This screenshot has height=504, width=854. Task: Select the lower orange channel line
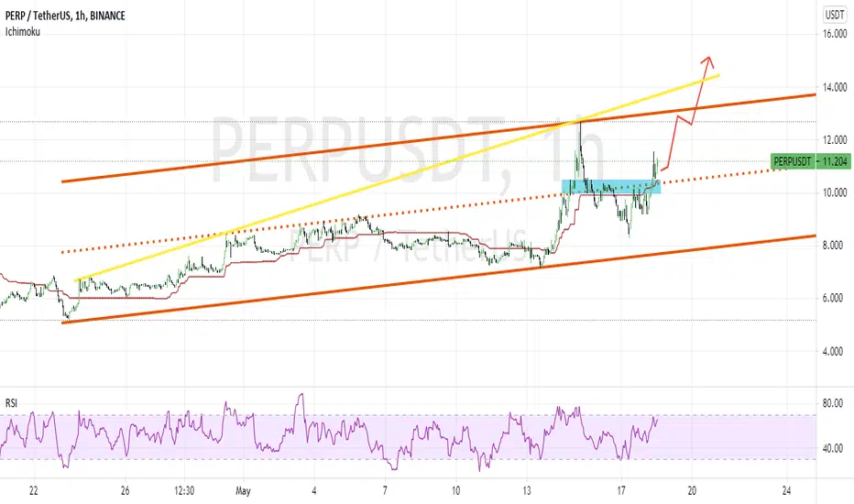pos(438,279)
